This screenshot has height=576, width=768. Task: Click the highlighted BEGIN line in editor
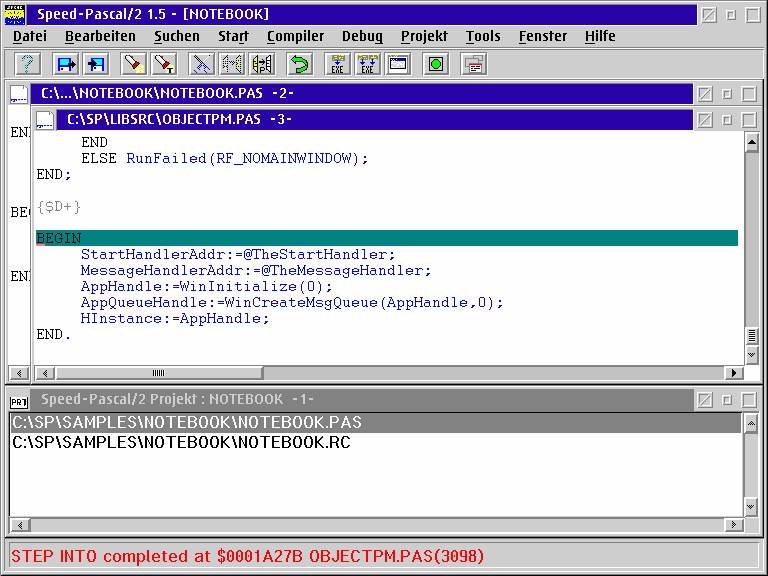[x=387, y=238]
